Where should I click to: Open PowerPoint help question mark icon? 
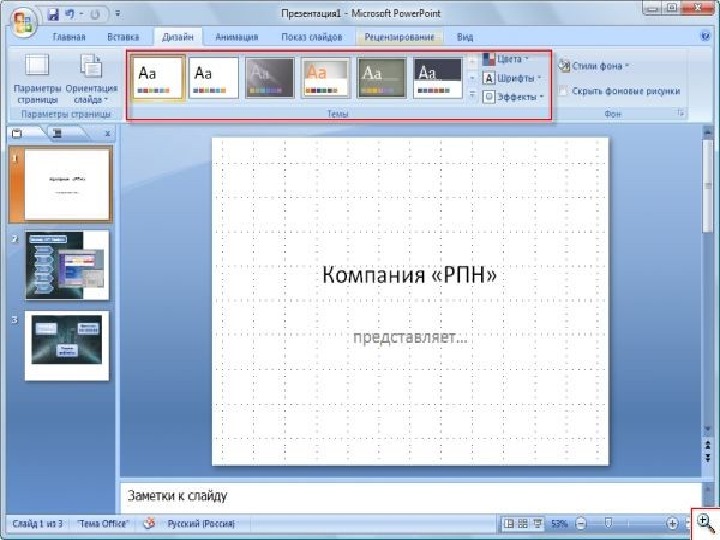click(x=706, y=36)
